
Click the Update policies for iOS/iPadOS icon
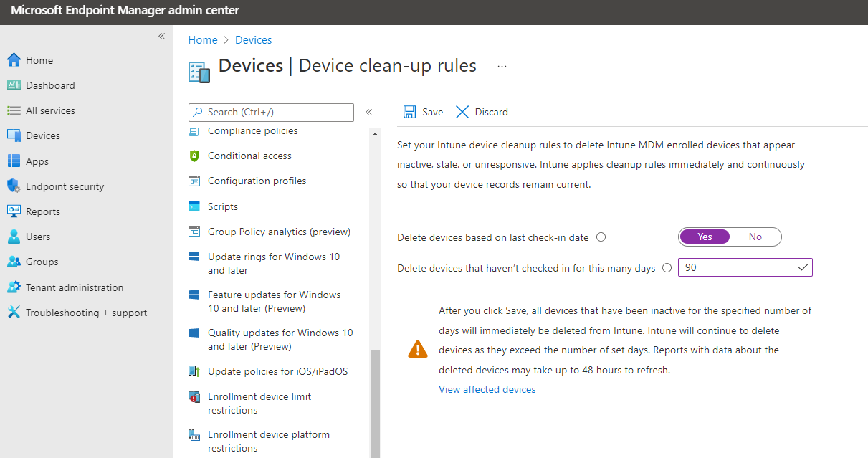pos(194,371)
